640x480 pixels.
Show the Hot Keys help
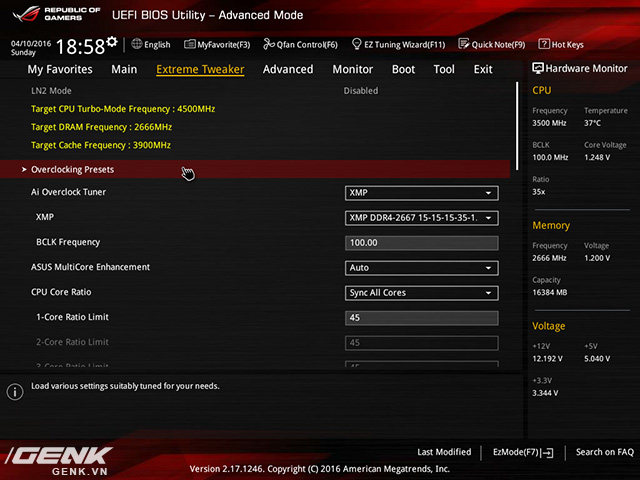coord(561,45)
